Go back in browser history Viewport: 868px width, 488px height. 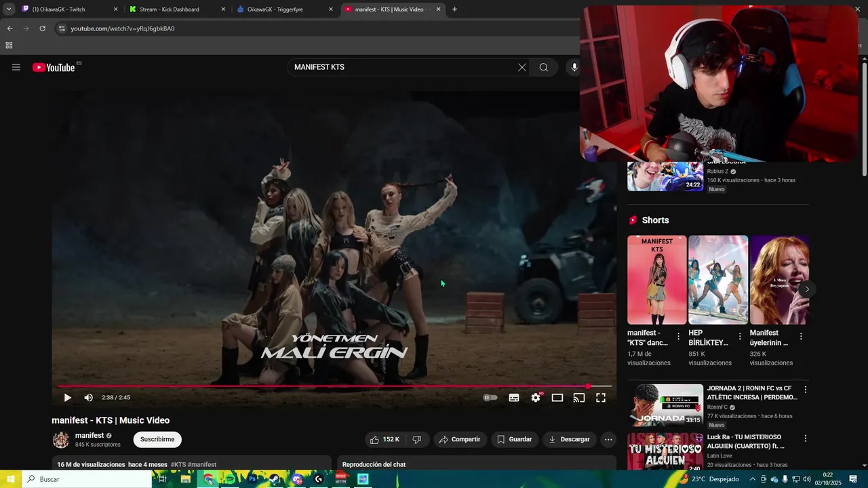click(x=9, y=28)
